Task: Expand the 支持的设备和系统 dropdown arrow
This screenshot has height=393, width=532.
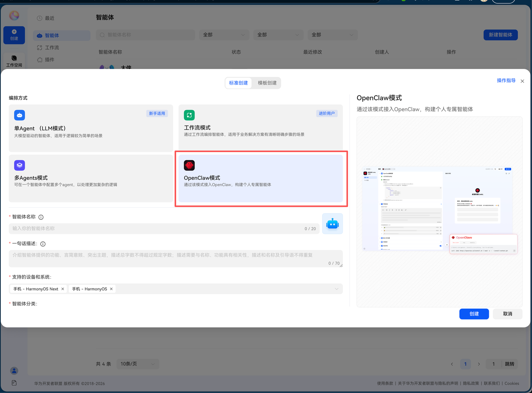Action: (x=337, y=289)
